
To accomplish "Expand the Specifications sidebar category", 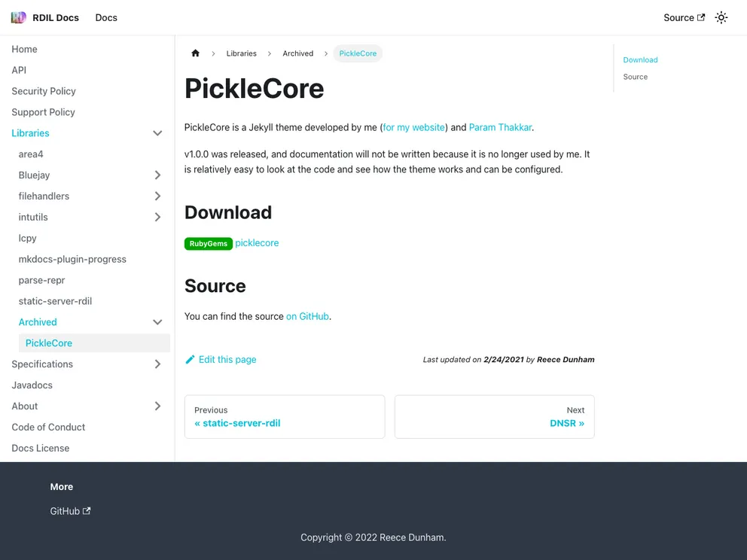I will click(x=157, y=364).
